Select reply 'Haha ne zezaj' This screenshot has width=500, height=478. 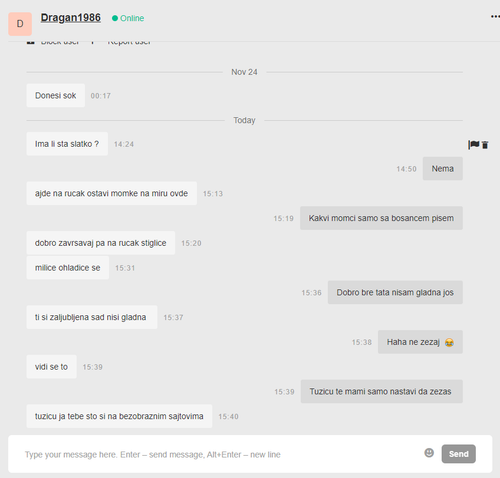pyautogui.click(x=420, y=342)
